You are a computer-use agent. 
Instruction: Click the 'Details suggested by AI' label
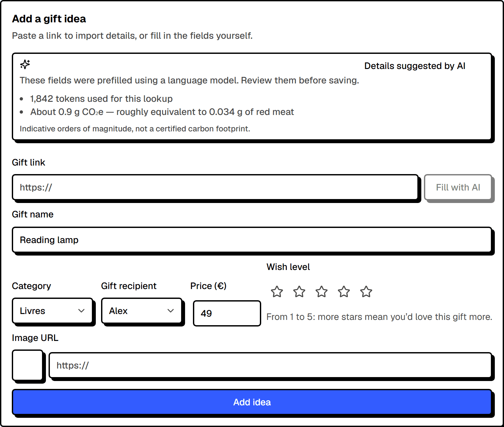coord(415,66)
